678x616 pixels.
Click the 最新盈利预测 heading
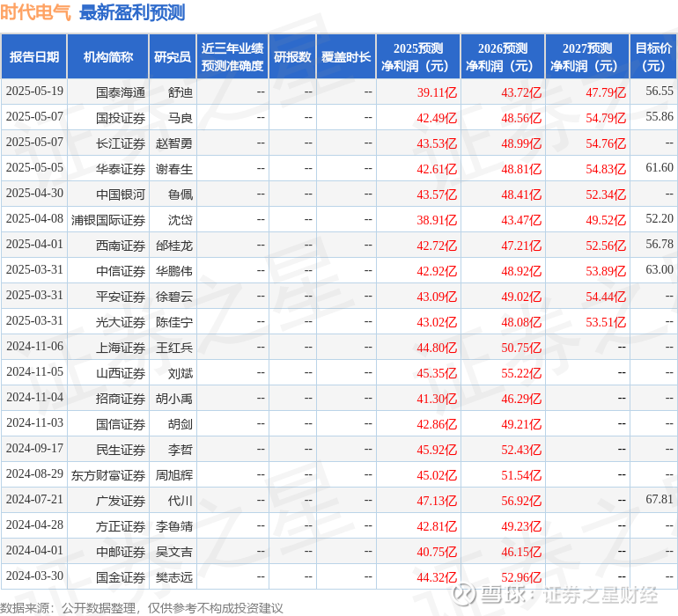click(132, 12)
